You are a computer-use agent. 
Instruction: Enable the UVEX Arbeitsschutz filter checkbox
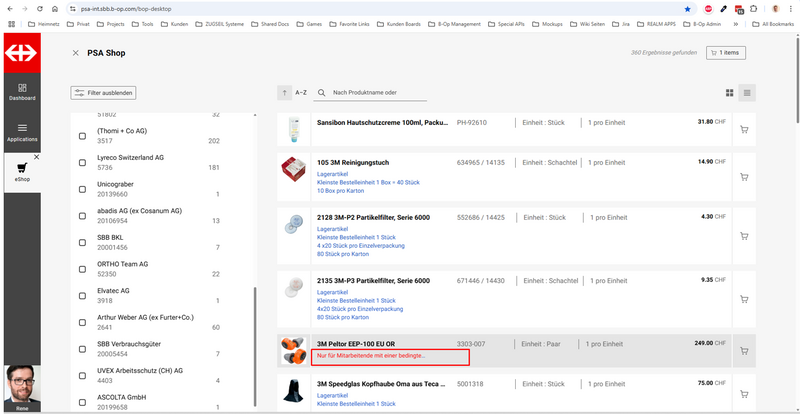82,376
